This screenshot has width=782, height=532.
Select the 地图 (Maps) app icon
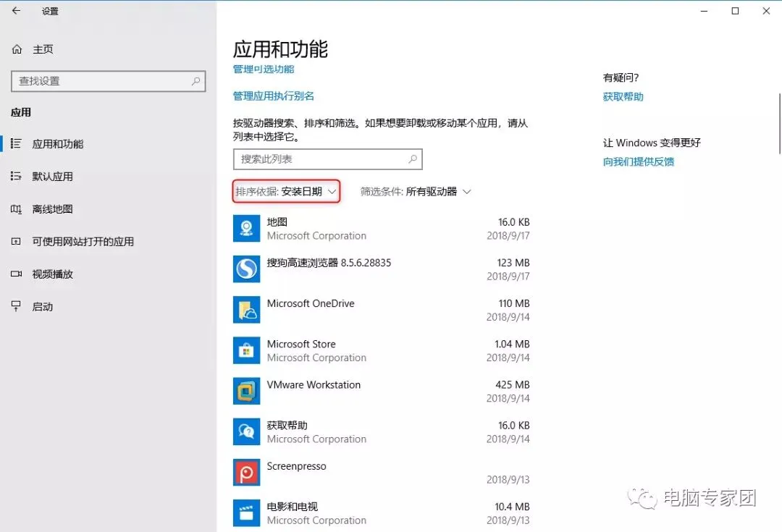point(246,228)
